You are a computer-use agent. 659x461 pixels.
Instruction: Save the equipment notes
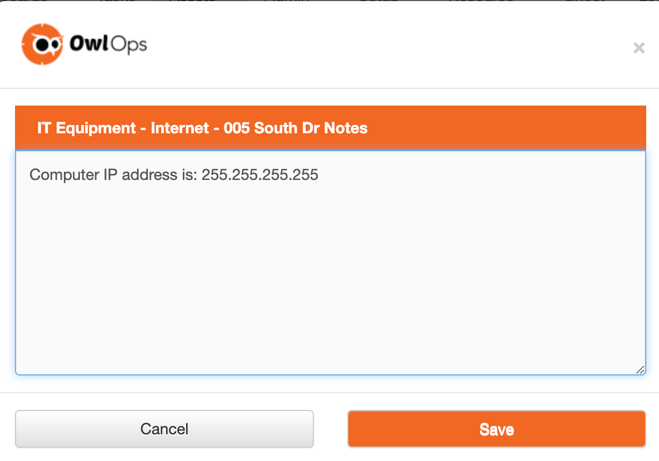496,429
